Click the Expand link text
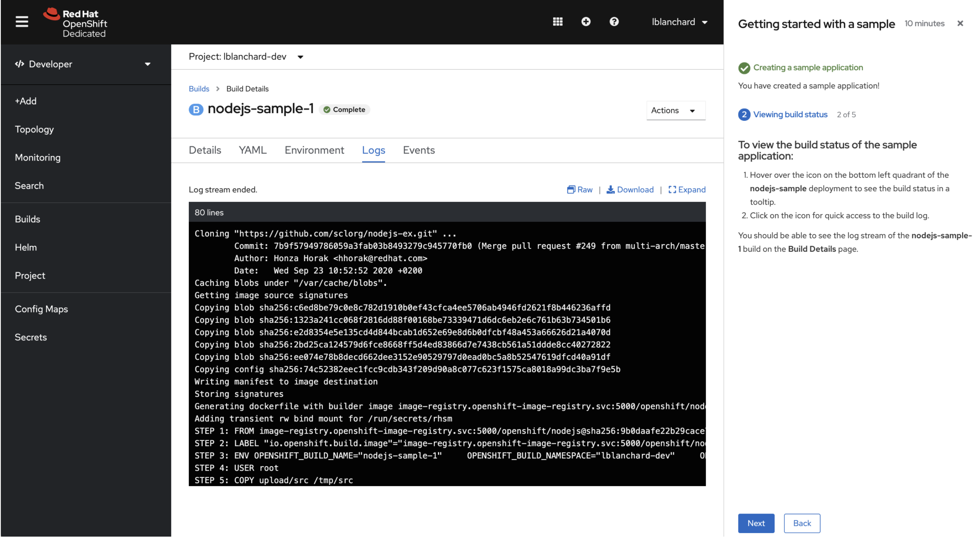Viewport: 980px width, 539px height. 691,190
